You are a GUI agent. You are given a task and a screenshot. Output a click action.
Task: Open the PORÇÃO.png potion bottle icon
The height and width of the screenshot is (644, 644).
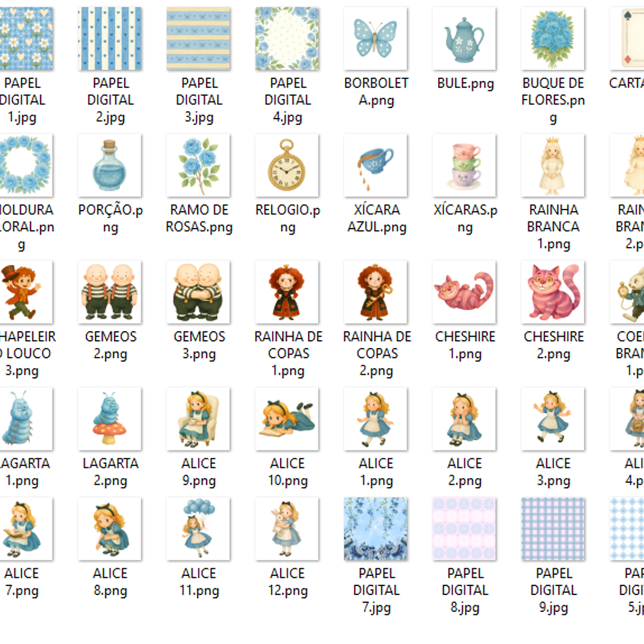[x=110, y=165]
